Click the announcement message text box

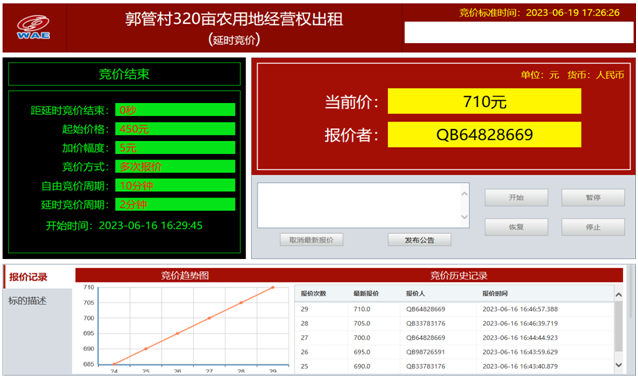[x=359, y=205]
